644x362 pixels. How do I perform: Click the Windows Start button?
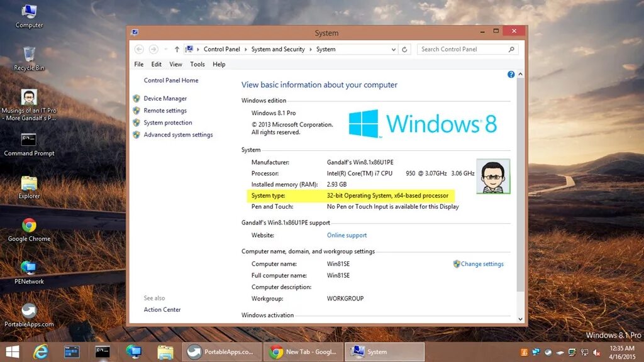13,352
